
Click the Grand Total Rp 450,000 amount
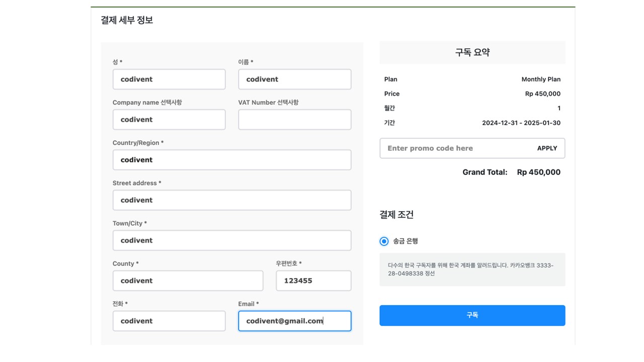point(538,172)
